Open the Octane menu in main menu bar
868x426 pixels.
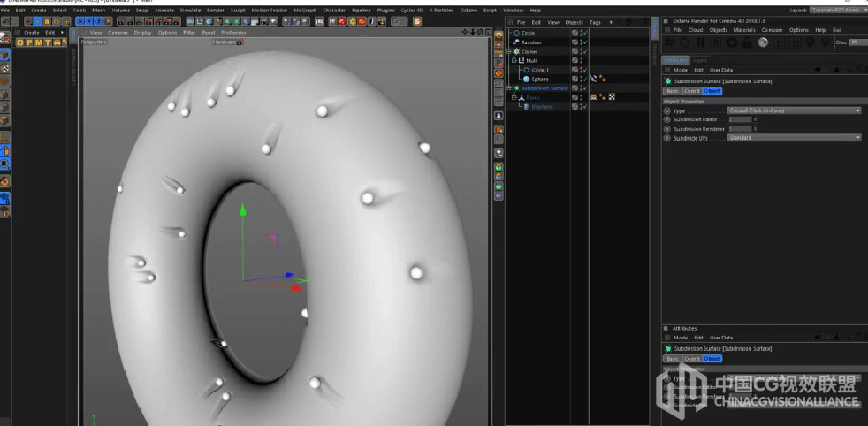coord(468,10)
